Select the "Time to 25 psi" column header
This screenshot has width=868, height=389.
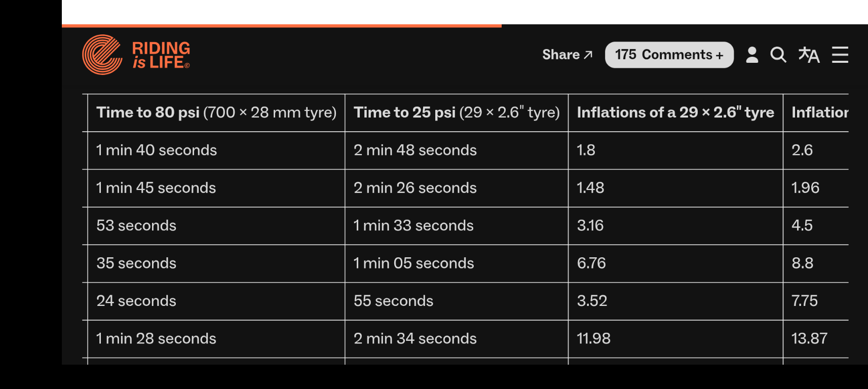point(457,112)
